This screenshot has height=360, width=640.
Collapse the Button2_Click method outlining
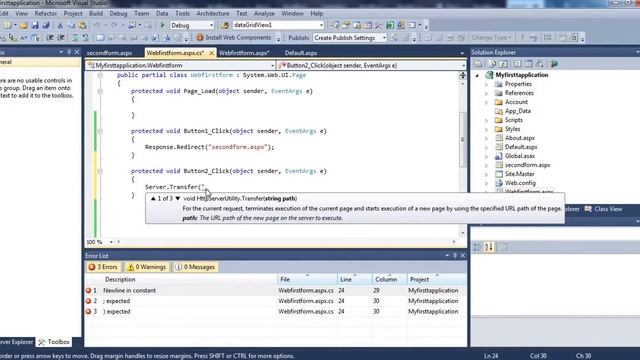click(x=100, y=171)
